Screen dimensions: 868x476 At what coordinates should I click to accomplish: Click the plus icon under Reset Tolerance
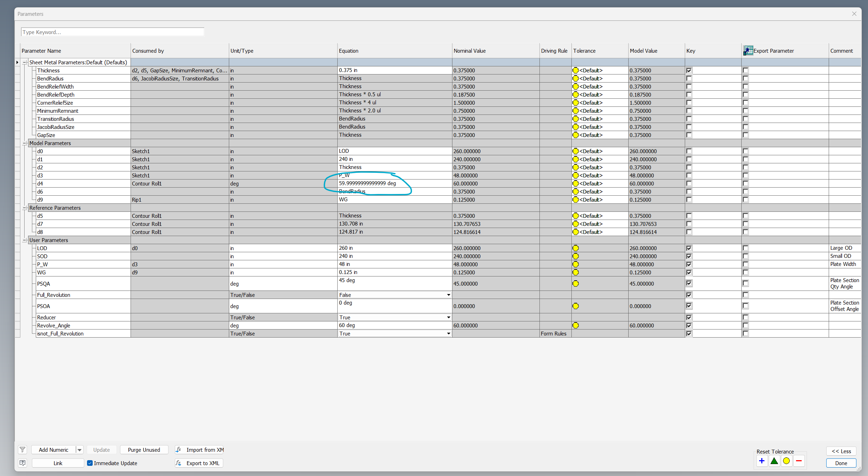[762, 461]
